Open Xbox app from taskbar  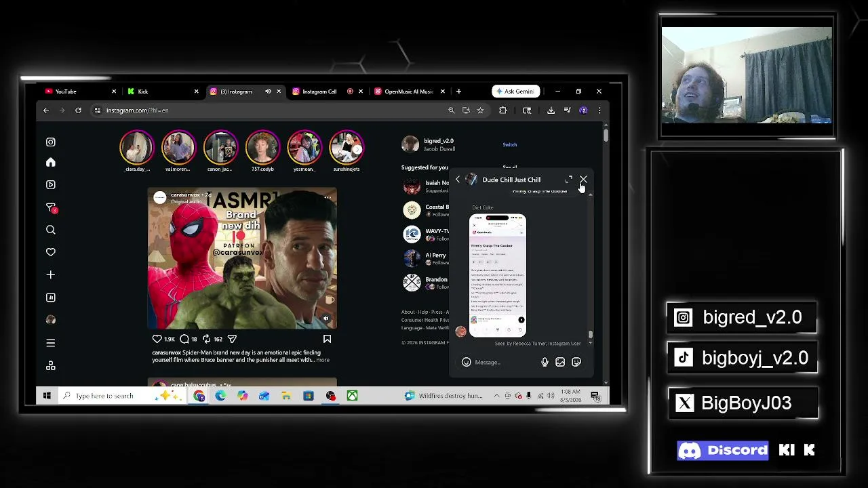coord(352,396)
